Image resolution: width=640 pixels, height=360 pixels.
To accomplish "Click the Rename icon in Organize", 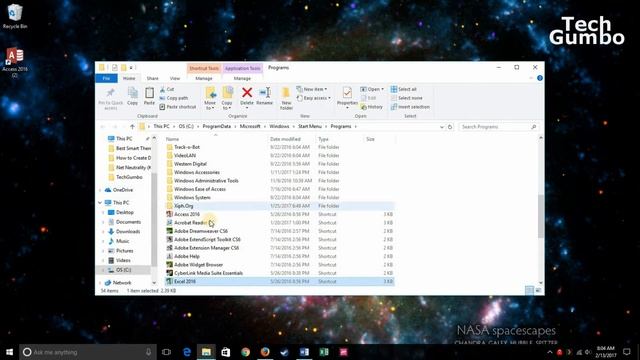I will coord(265,93).
